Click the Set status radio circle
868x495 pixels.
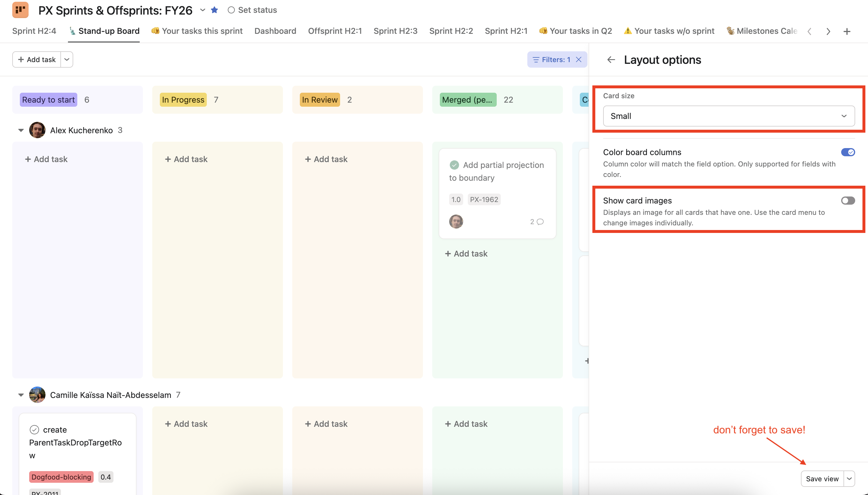[231, 10]
